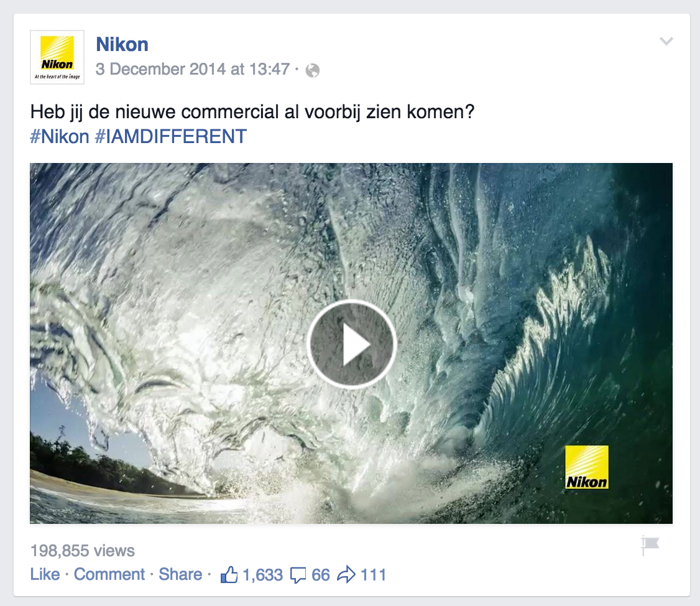Click the Share link
The width and height of the screenshot is (700, 606).
click(180, 574)
